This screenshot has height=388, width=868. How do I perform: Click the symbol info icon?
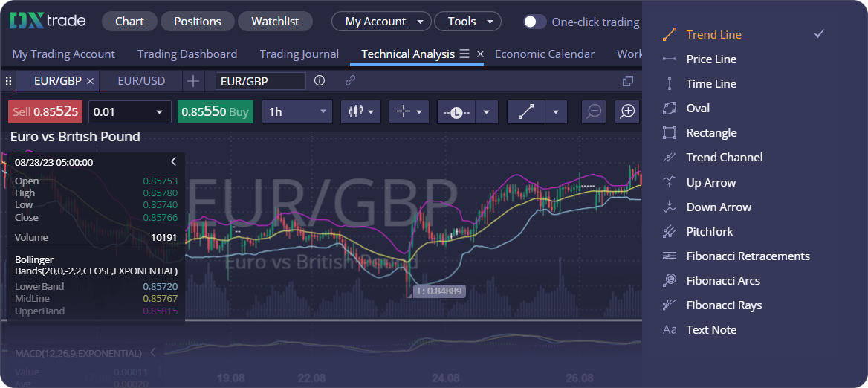(320, 80)
